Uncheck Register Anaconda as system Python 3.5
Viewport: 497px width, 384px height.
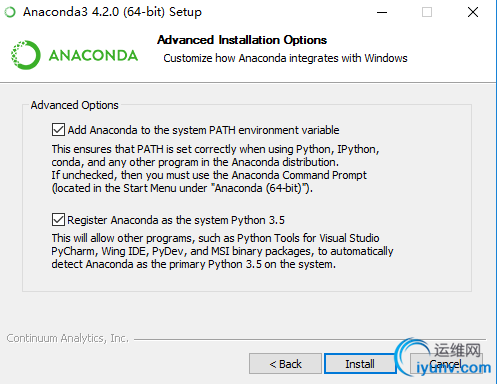tap(58, 220)
